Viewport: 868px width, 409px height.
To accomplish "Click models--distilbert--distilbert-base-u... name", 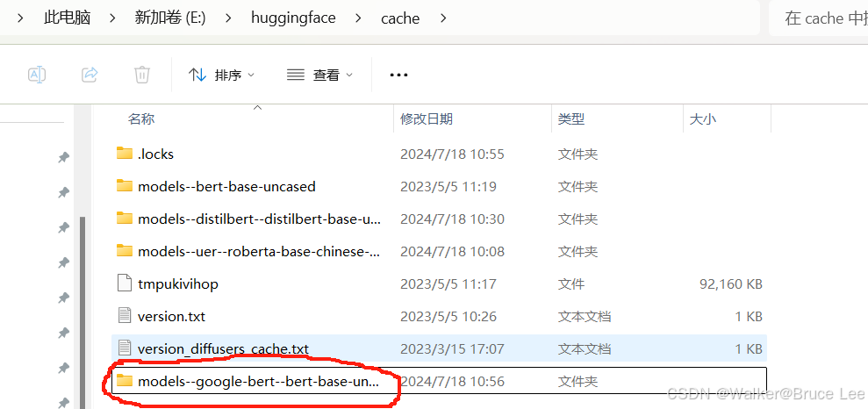I will [259, 219].
